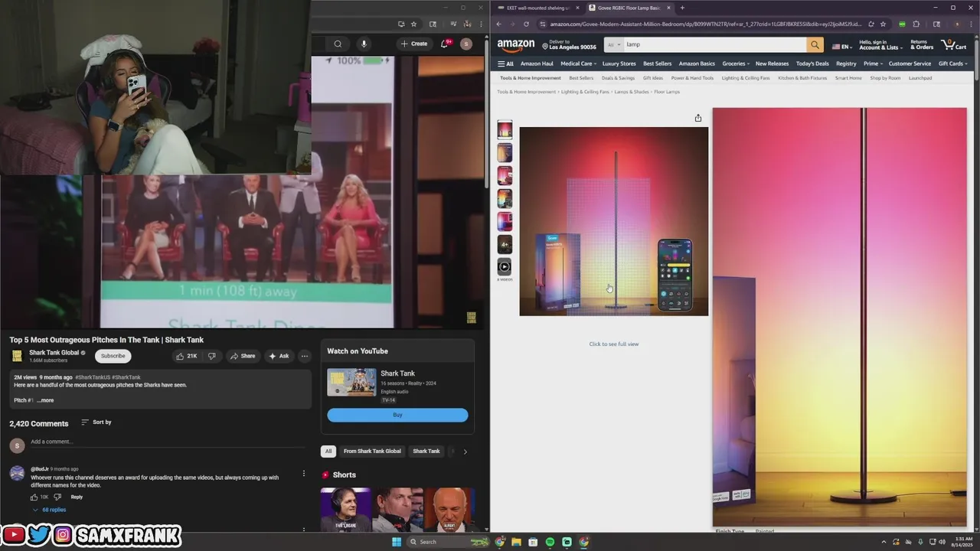Open Amazon Haul in nav bar
Viewport: 980px width, 551px height.
tap(537, 64)
